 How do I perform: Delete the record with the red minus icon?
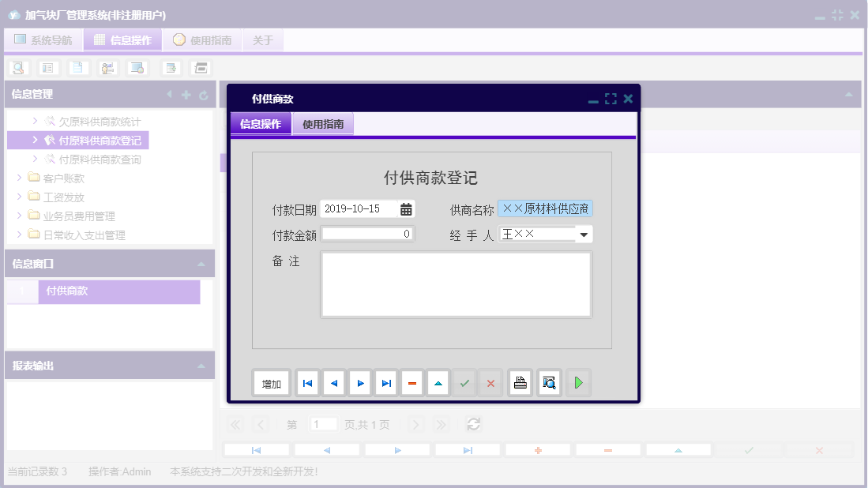[411, 382]
